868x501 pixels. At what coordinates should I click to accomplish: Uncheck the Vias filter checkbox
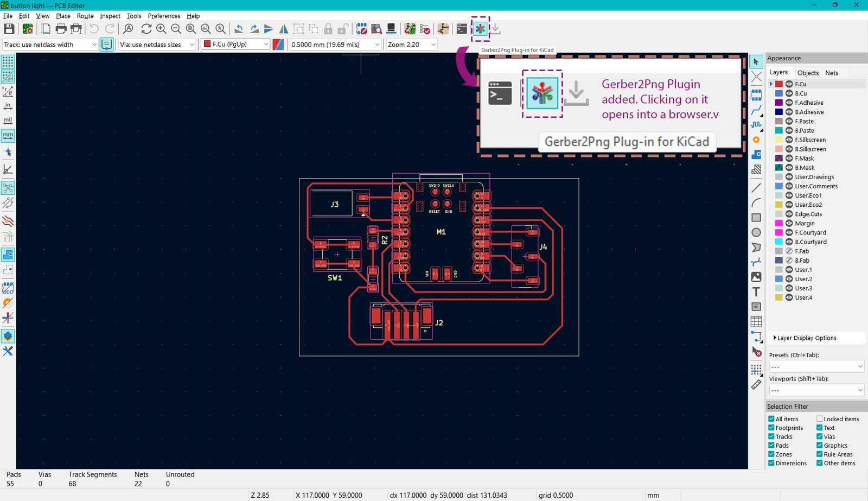pyautogui.click(x=820, y=436)
